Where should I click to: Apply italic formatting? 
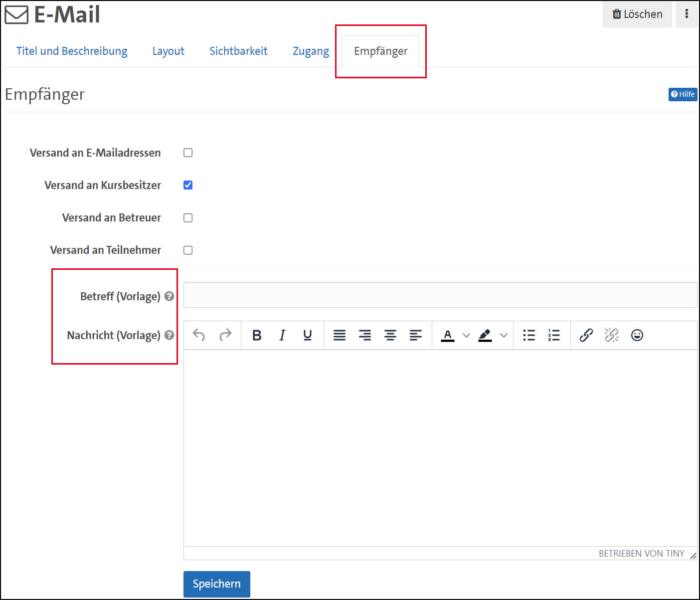282,335
